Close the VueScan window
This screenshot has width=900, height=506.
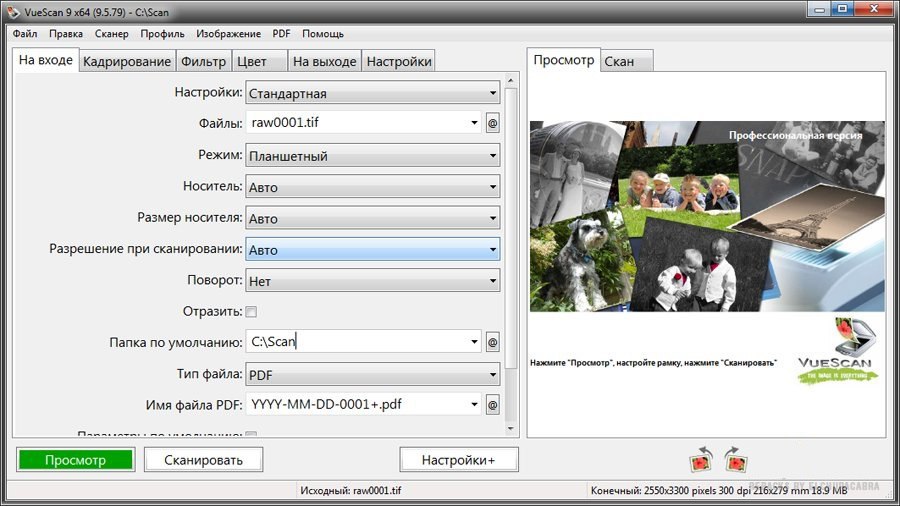(x=875, y=9)
